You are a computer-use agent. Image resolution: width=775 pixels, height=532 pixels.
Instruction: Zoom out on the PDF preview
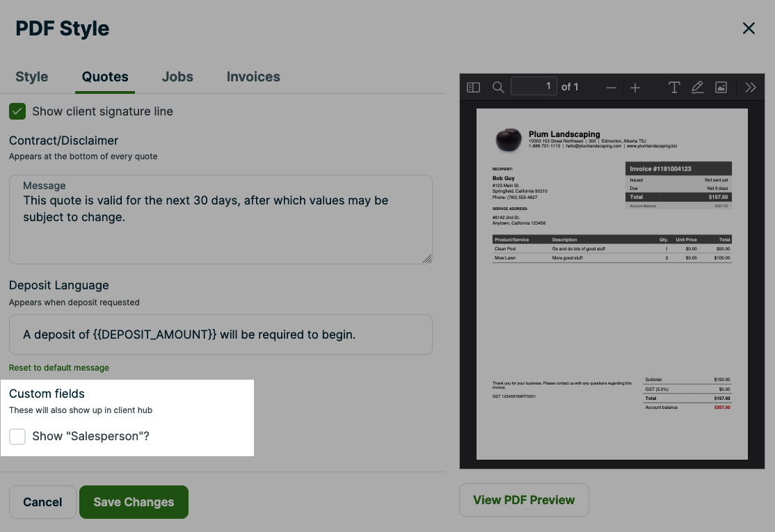(611, 87)
